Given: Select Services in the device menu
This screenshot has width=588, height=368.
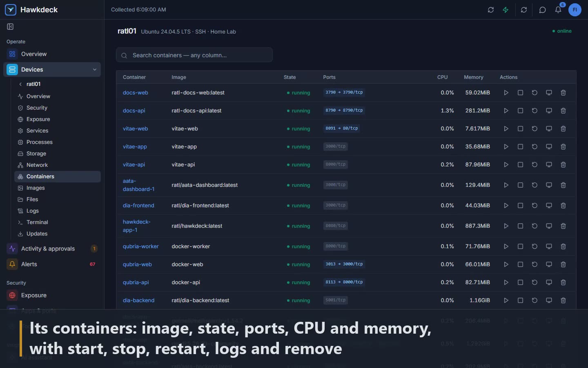Looking at the screenshot, I should tap(57, 131).
